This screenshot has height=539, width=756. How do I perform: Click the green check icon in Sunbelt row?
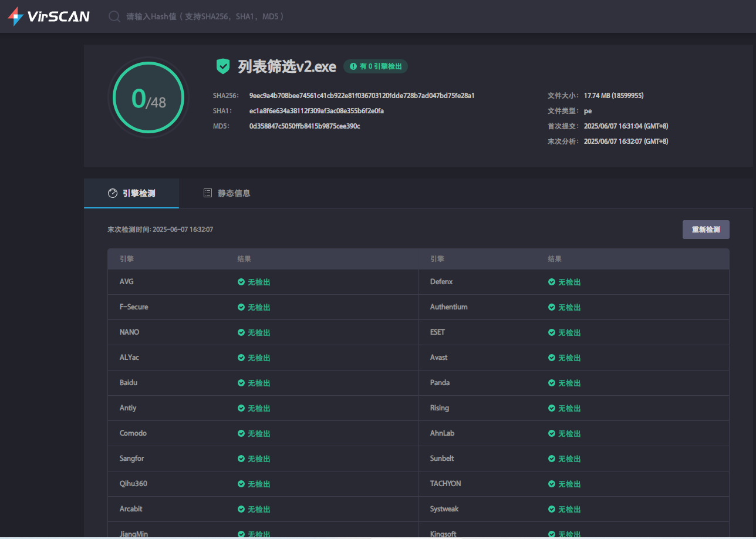pos(552,459)
